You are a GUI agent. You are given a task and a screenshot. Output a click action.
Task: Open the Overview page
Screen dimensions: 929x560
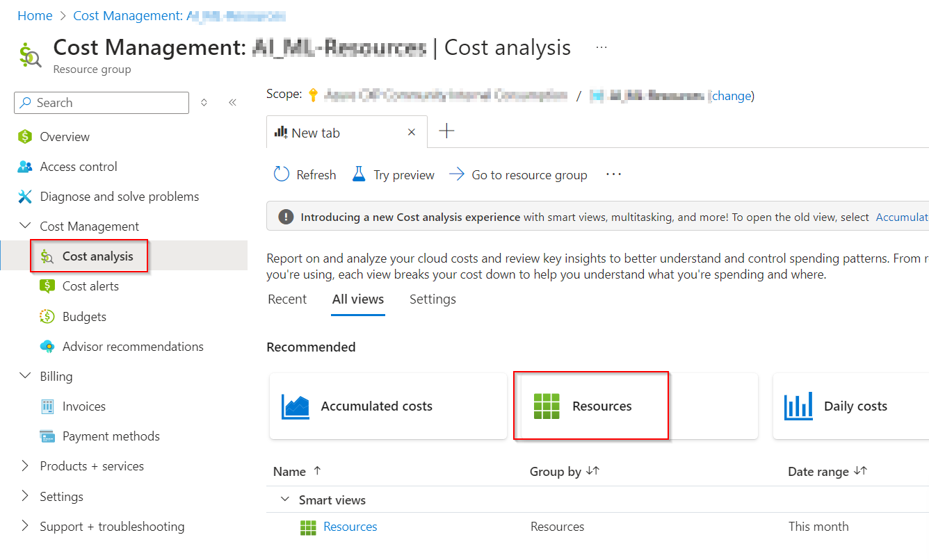(65, 137)
